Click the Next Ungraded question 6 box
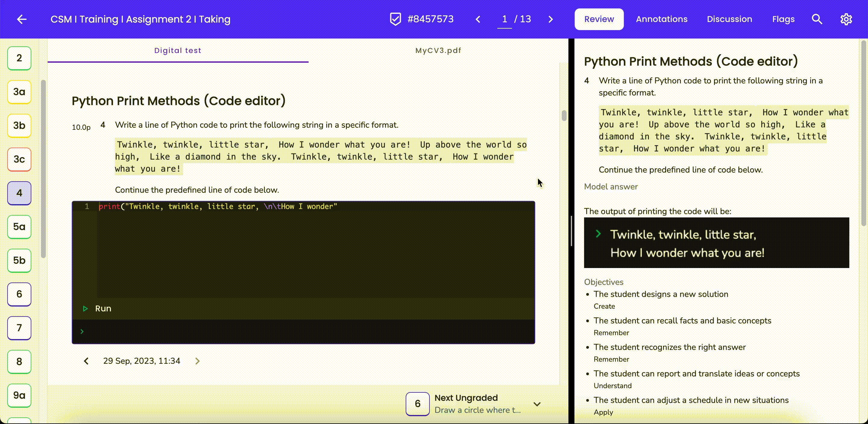The width and height of the screenshot is (868, 424). [417, 404]
